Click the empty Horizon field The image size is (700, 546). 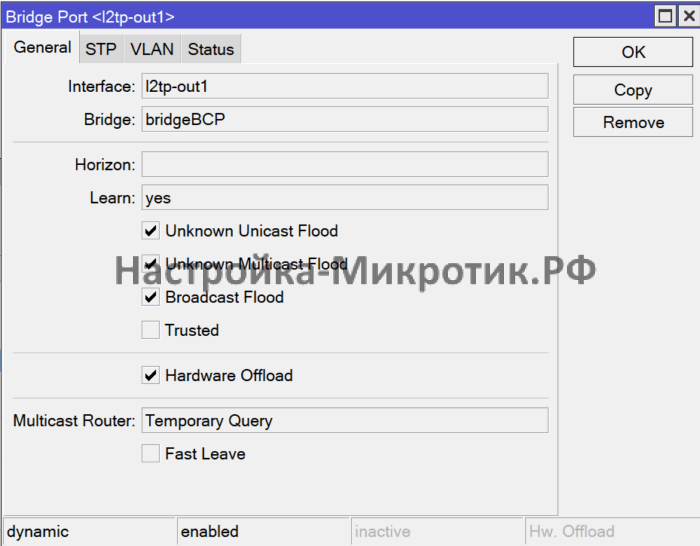[x=345, y=164]
